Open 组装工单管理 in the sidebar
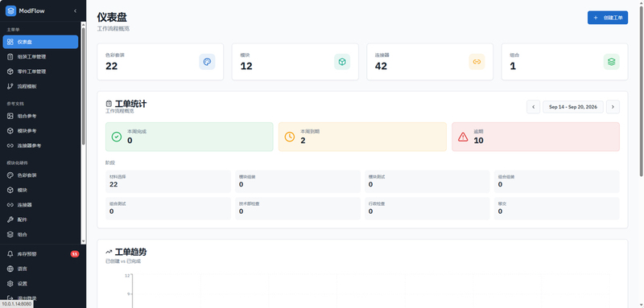Viewport: 644px width, 308px height. [x=40, y=56]
